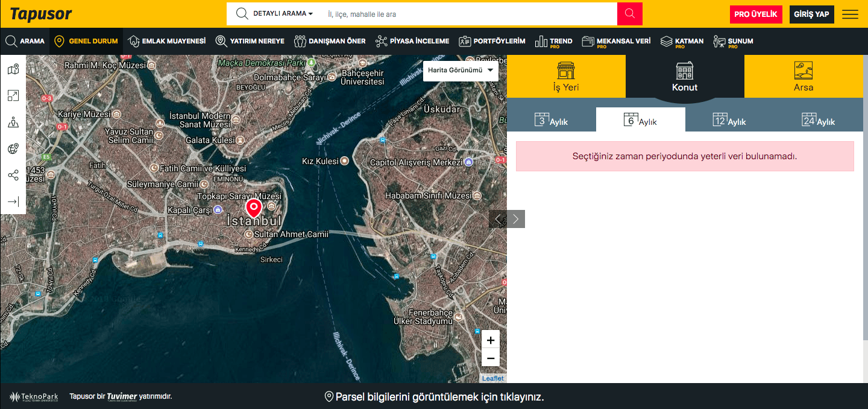Expand the map with left chevron arrow
The image size is (868, 409).
pyautogui.click(x=498, y=219)
